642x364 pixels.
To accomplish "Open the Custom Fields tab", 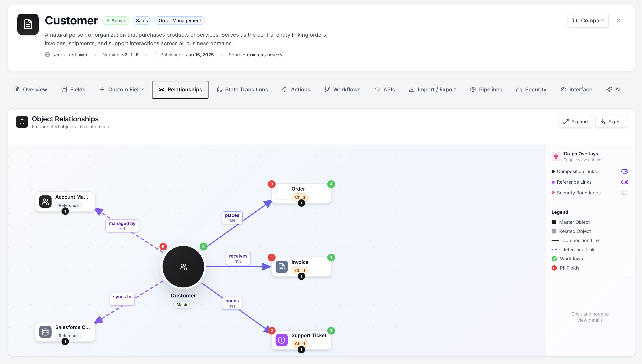I will tap(122, 90).
